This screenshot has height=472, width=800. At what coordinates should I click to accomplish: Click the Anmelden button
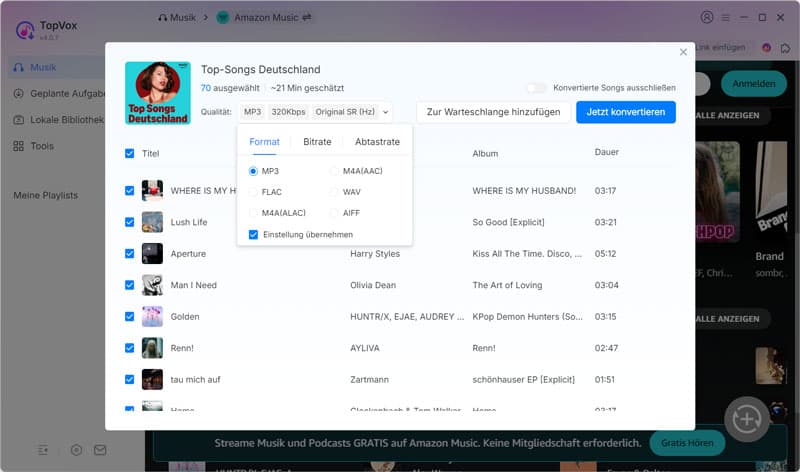click(754, 84)
